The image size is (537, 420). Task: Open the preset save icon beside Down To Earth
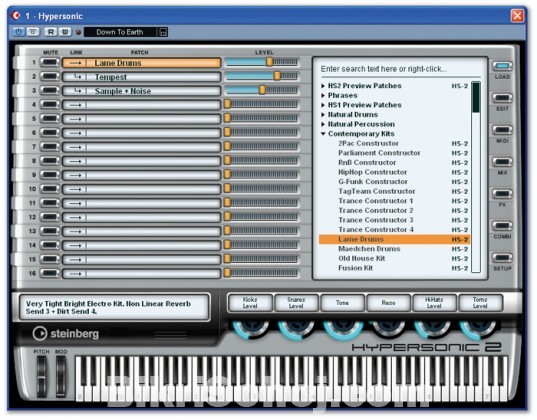click(163, 32)
